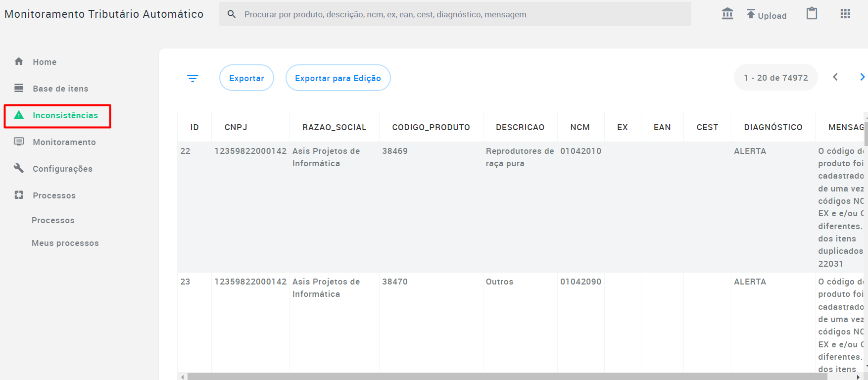Click the search magnifier icon

232,14
